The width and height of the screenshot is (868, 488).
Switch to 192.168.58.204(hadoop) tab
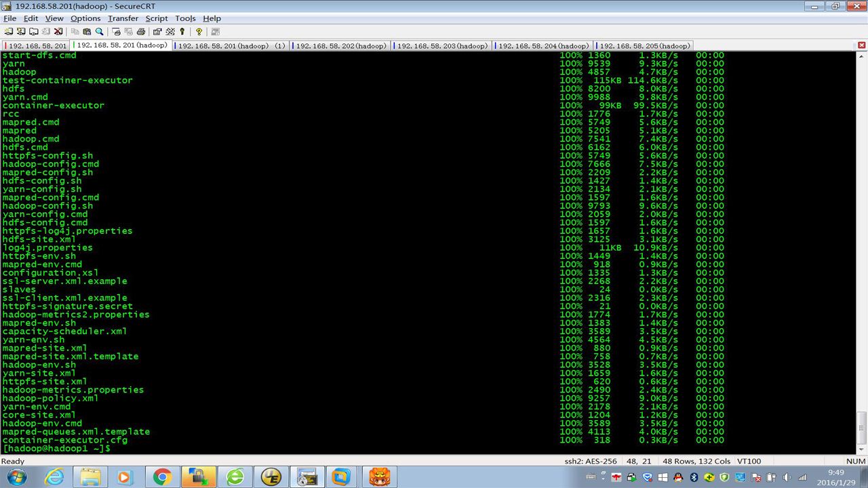point(543,46)
